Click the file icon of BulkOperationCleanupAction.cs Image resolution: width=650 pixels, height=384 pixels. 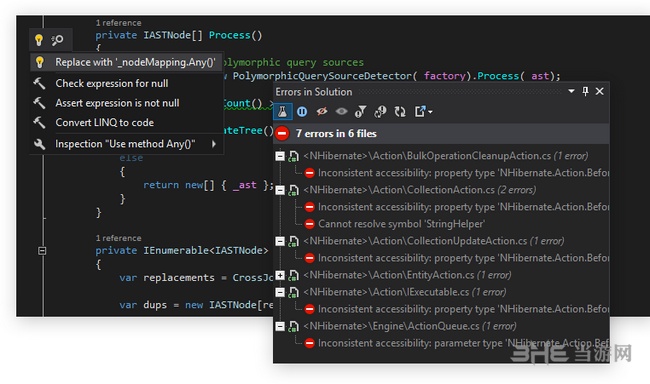coord(293,156)
